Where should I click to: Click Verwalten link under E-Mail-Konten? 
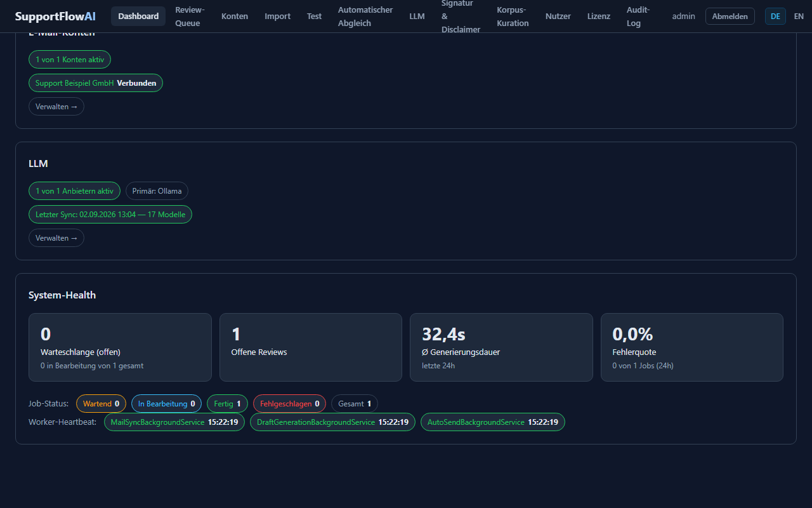coord(56,107)
